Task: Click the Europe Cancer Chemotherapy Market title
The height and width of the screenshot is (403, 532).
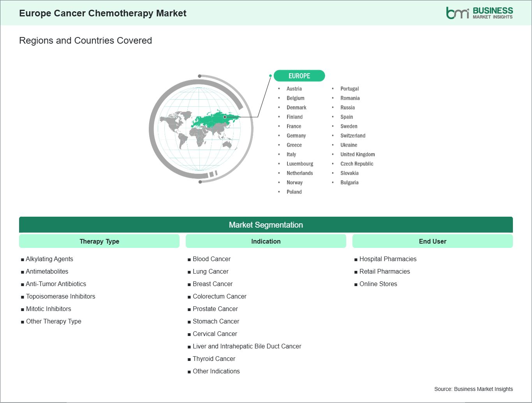Action: [x=103, y=13]
